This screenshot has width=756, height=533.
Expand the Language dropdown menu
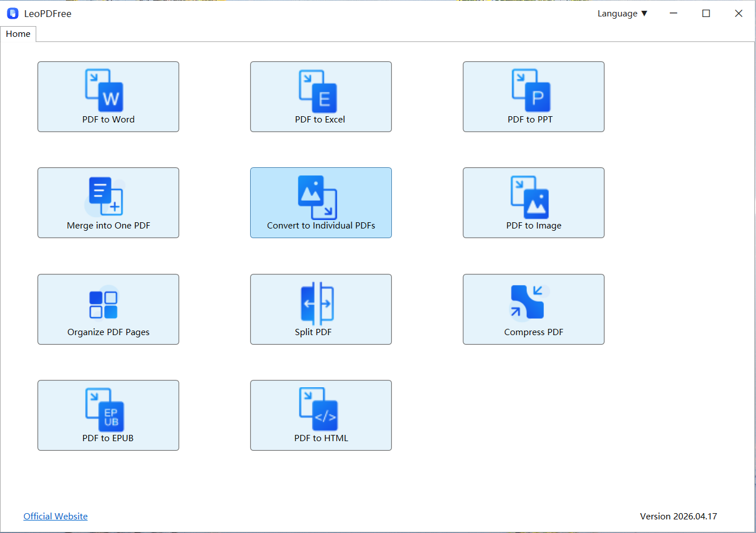pyautogui.click(x=622, y=14)
